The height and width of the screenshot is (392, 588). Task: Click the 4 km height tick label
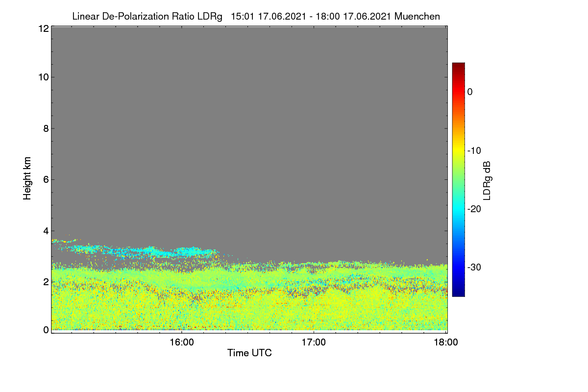(x=45, y=230)
